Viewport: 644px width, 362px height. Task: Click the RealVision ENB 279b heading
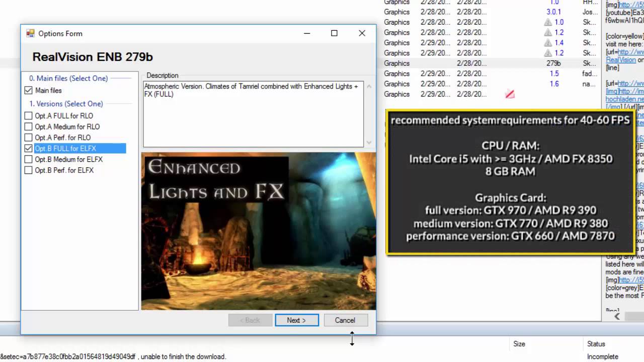point(93,57)
